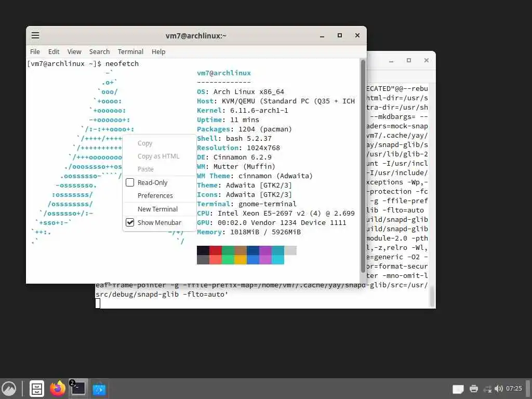The height and width of the screenshot is (399, 532).
Task: Click the 'OS: Arch Linux x86_64' line
Action: [240, 91]
